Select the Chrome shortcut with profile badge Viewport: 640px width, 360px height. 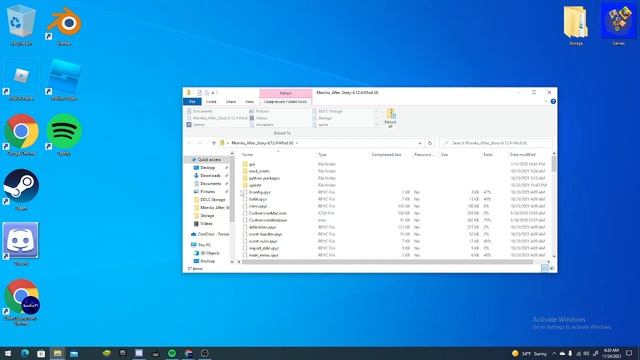(21, 302)
